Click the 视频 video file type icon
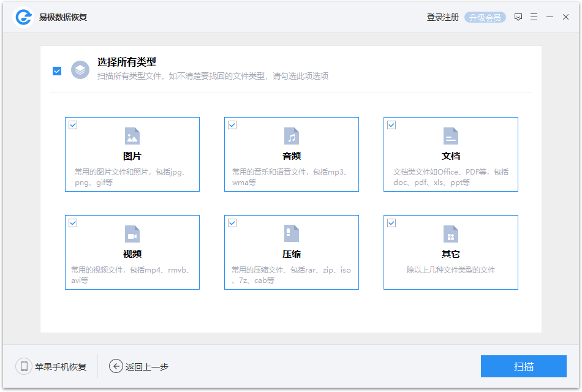This screenshot has height=392, width=582. (132, 233)
